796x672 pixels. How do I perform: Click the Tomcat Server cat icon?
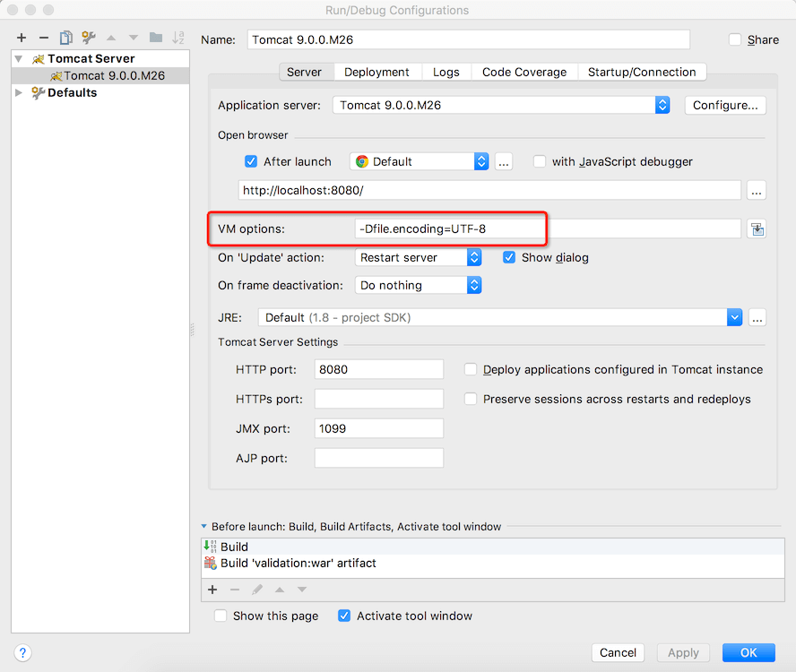[39, 59]
